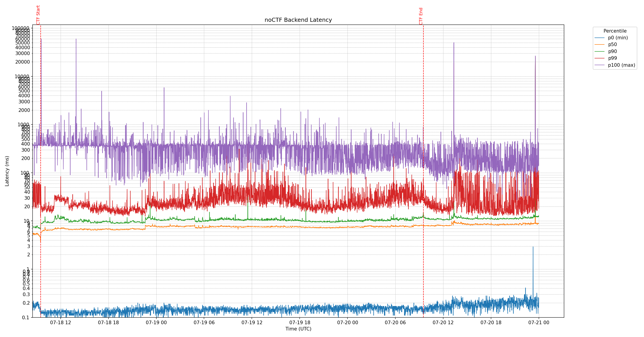Click the red p99 legend line swatch

599,58
